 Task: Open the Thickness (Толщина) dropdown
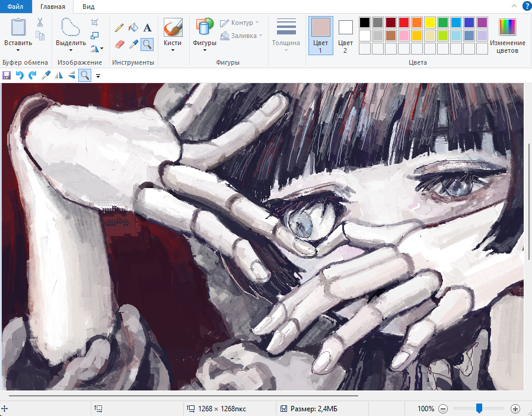[x=286, y=36]
